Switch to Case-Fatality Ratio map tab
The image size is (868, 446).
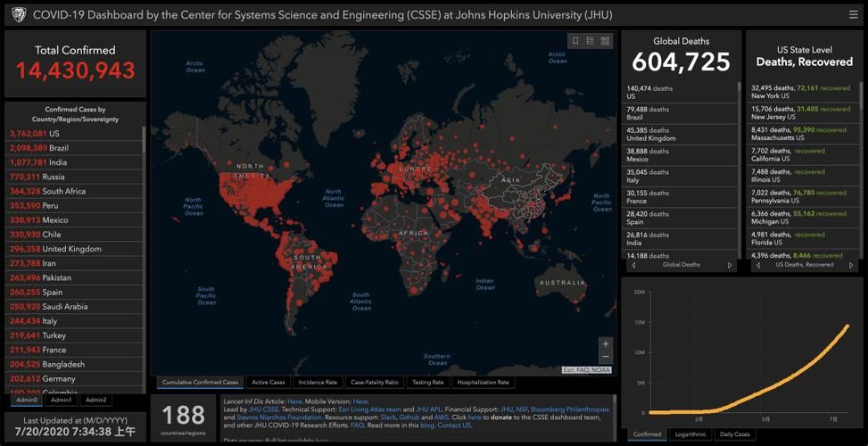375,383
